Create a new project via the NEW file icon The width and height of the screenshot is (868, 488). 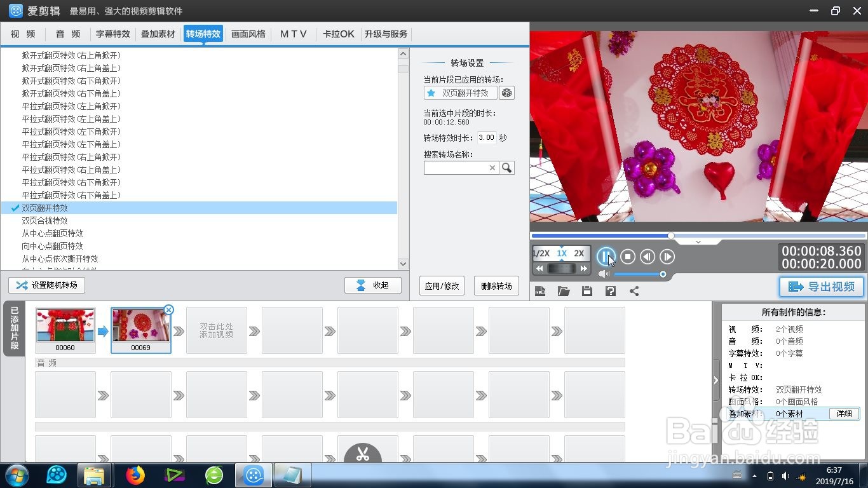540,290
